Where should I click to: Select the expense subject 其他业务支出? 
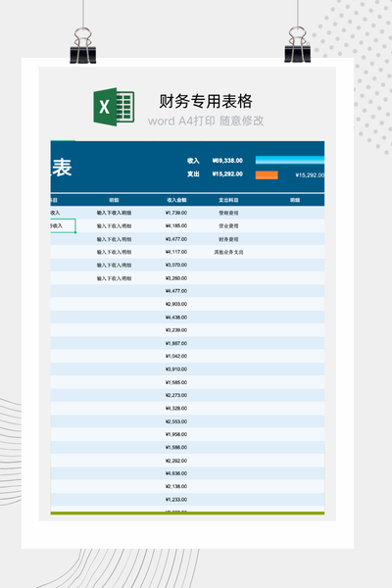pyautogui.click(x=228, y=252)
